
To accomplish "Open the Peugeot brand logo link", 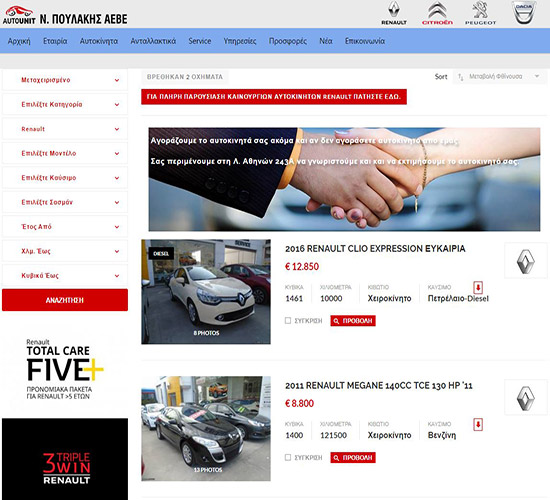I will [480, 13].
